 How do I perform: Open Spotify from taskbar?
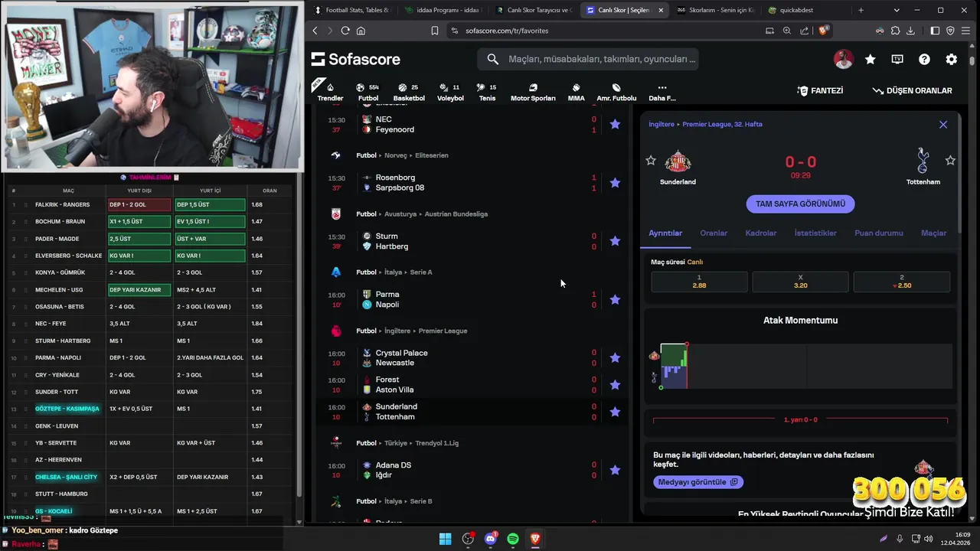(513, 539)
